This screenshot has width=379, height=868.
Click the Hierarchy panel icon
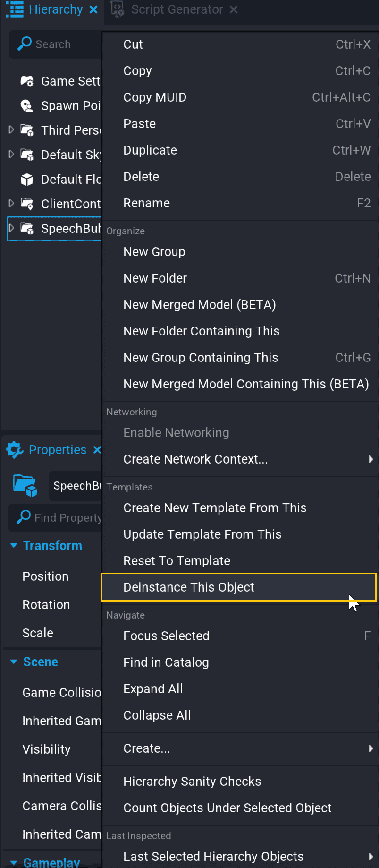pyautogui.click(x=14, y=9)
